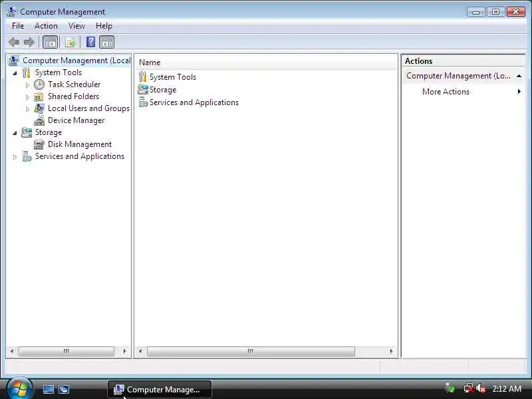Expand the Local Users and Groups node
The image size is (532, 399).
tap(27, 109)
